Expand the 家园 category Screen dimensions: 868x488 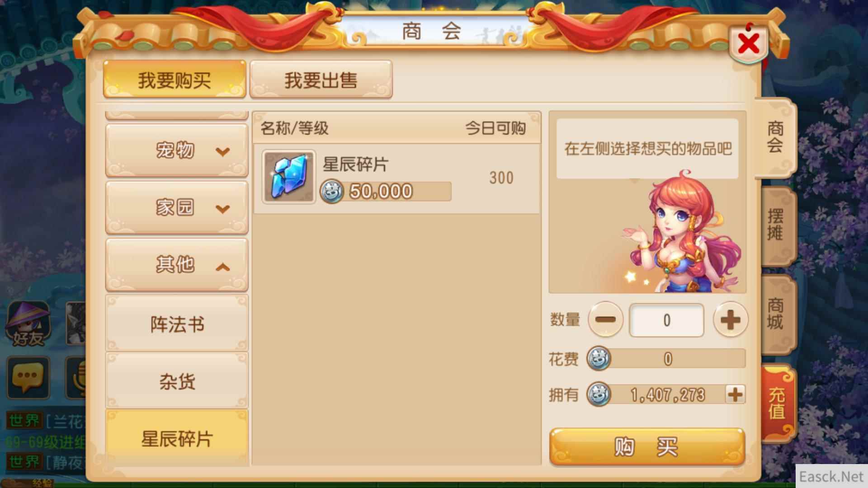(177, 207)
